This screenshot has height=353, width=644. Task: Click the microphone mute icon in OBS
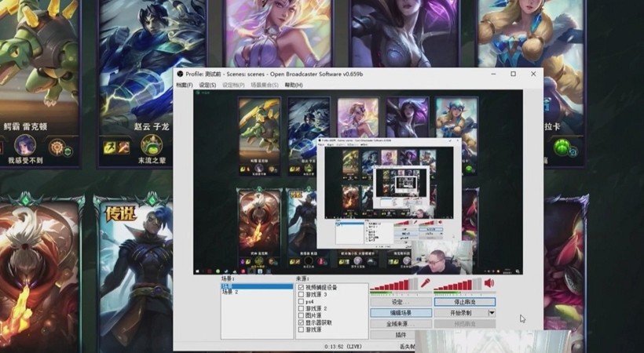point(425,283)
